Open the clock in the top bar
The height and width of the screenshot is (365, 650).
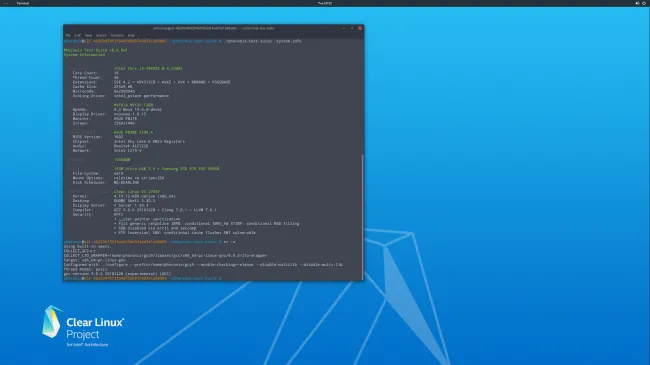(x=325, y=3)
